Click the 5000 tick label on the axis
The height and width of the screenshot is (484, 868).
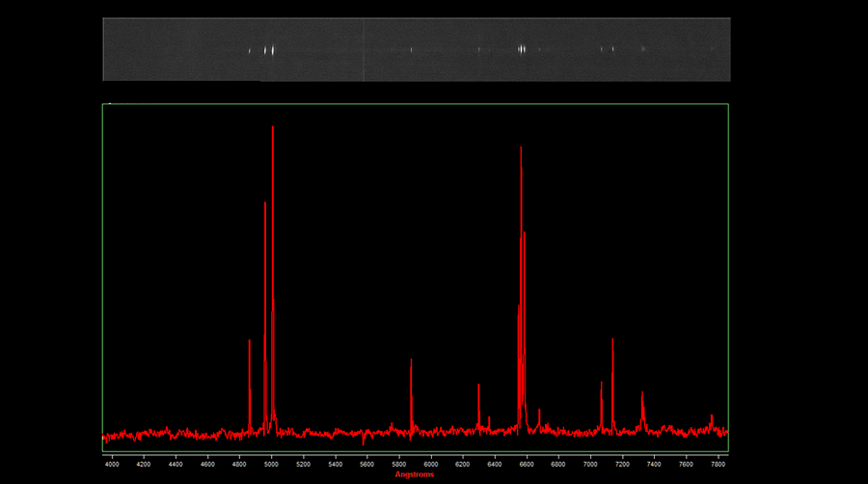(272, 464)
